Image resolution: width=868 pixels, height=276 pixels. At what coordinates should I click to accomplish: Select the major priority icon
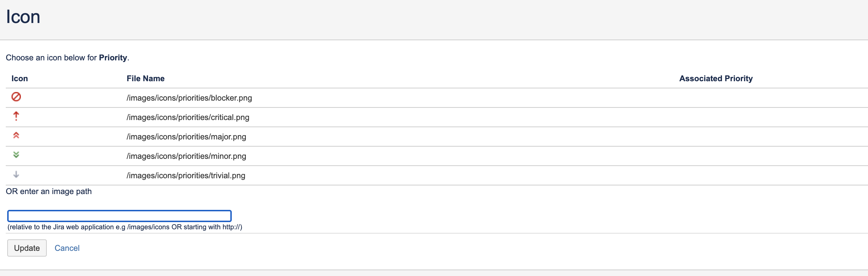[16, 135]
